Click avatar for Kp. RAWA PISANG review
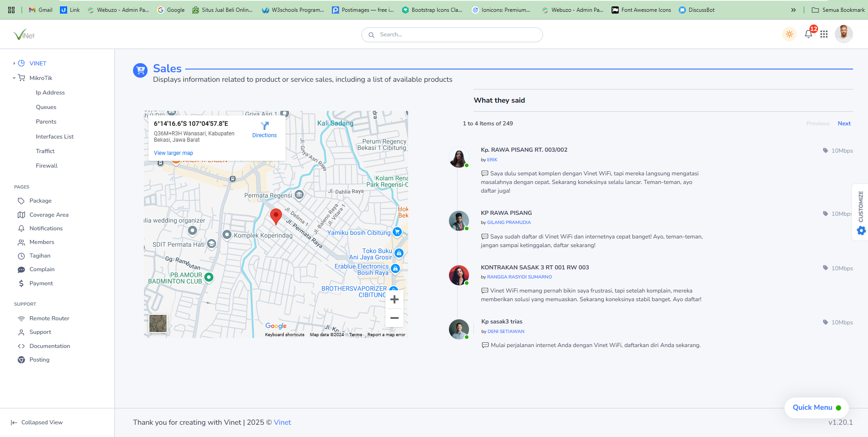The width and height of the screenshot is (868, 437). tap(459, 158)
